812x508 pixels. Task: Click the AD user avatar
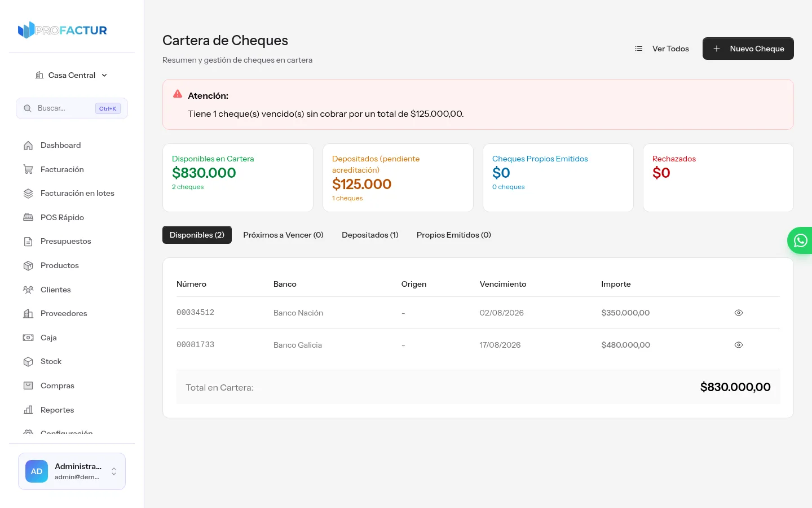(x=37, y=471)
